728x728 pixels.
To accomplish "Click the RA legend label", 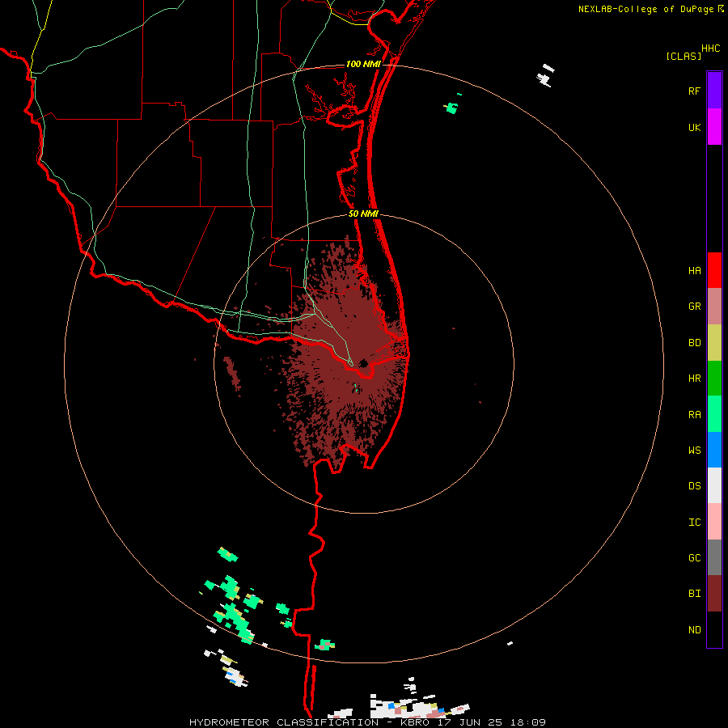I will [x=694, y=415].
